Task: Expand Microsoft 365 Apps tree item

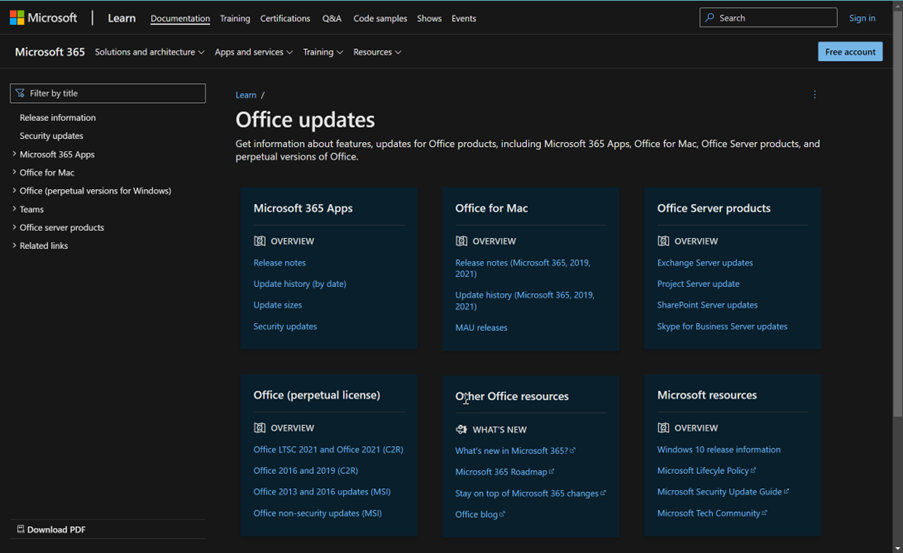Action: click(14, 154)
